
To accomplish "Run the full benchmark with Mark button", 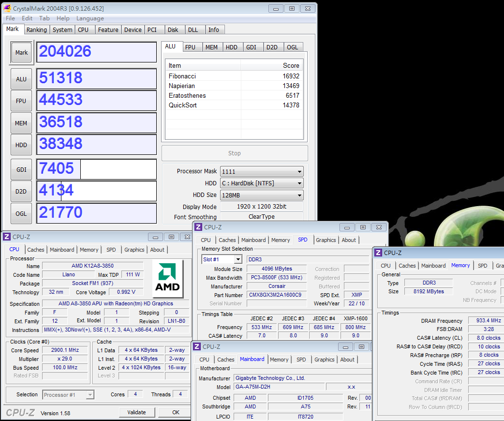I will tap(21, 53).
